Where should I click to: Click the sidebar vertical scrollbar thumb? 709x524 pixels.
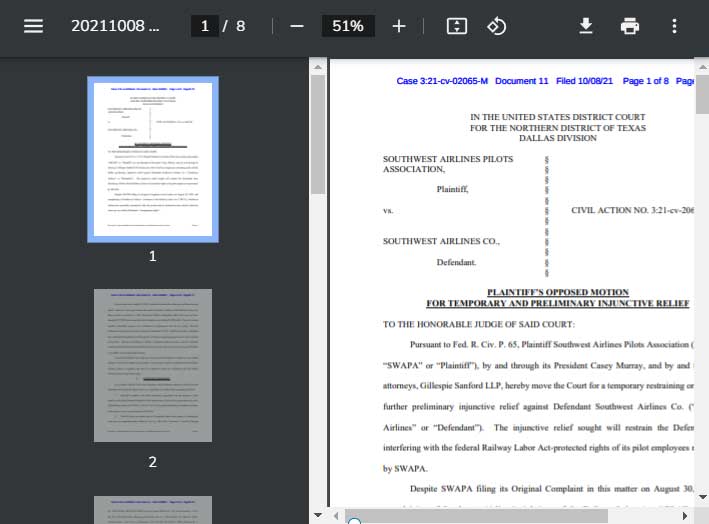click(x=318, y=135)
